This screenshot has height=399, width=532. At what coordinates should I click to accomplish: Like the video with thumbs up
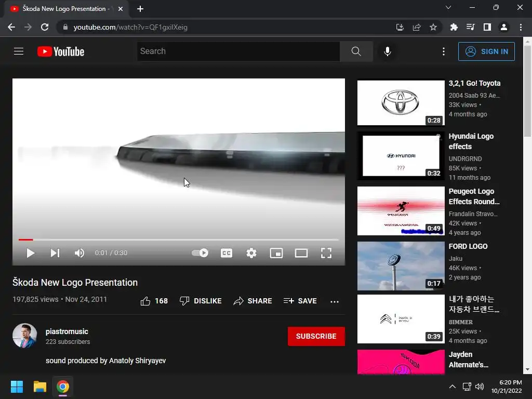[x=154, y=301]
